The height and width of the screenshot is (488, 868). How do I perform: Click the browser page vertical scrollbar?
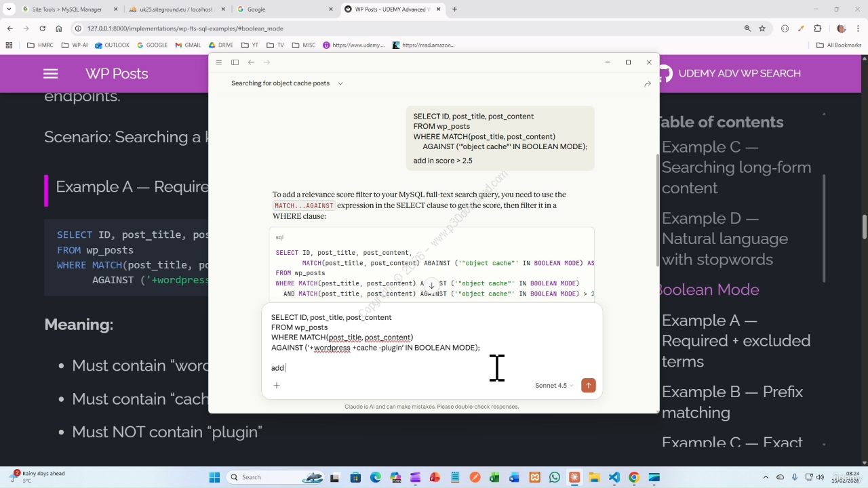[x=864, y=227]
